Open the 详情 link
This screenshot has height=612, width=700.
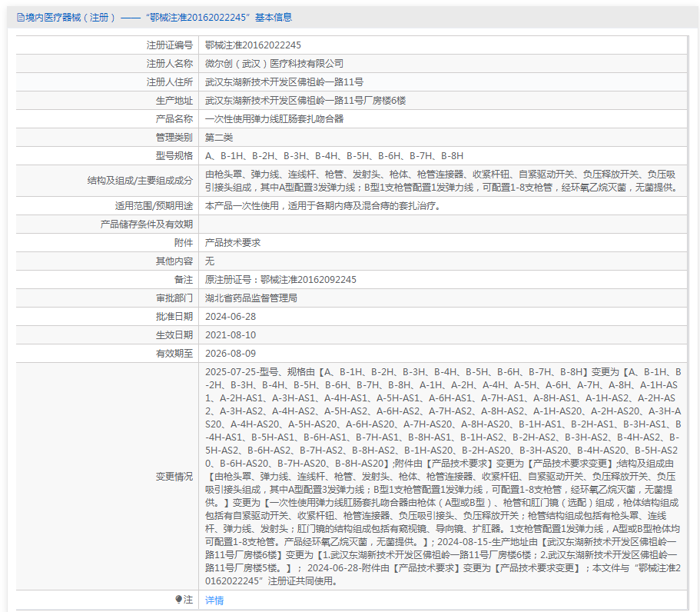214,600
